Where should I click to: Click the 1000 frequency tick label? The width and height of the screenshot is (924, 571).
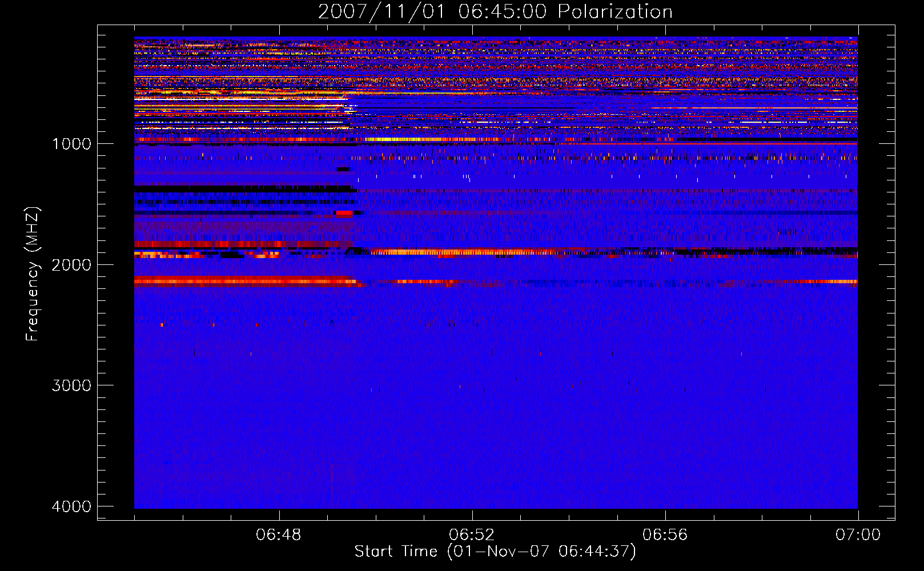coord(71,143)
